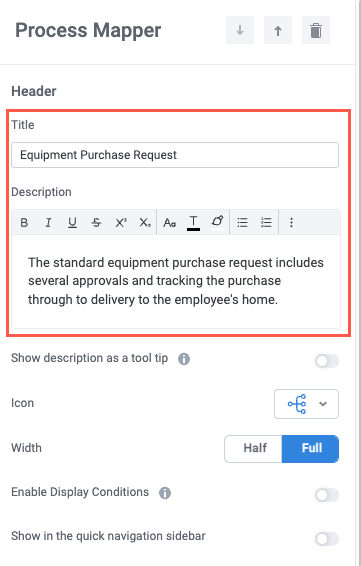Toggle bold formatting in description
The height and width of the screenshot is (566, 361).
tap(24, 222)
